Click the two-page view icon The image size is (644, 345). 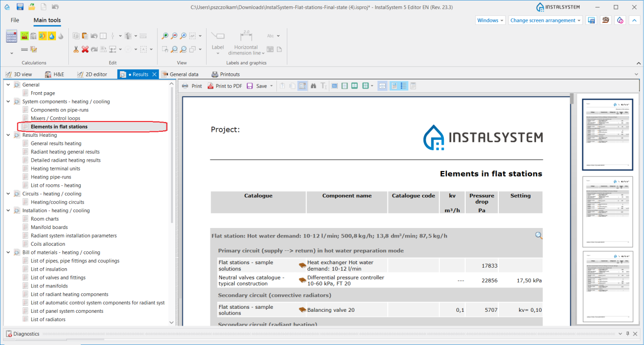point(354,86)
